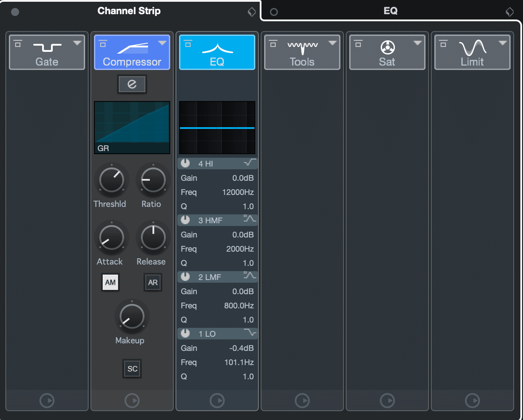Toggle bypass square on Compressor module
The height and width of the screenshot is (420, 523).
click(x=103, y=44)
